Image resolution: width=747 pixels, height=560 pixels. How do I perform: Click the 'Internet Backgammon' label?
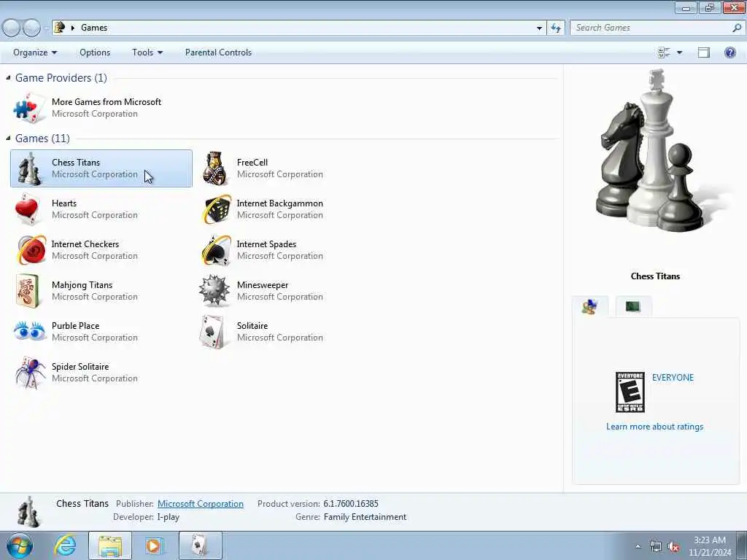coord(279,203)
